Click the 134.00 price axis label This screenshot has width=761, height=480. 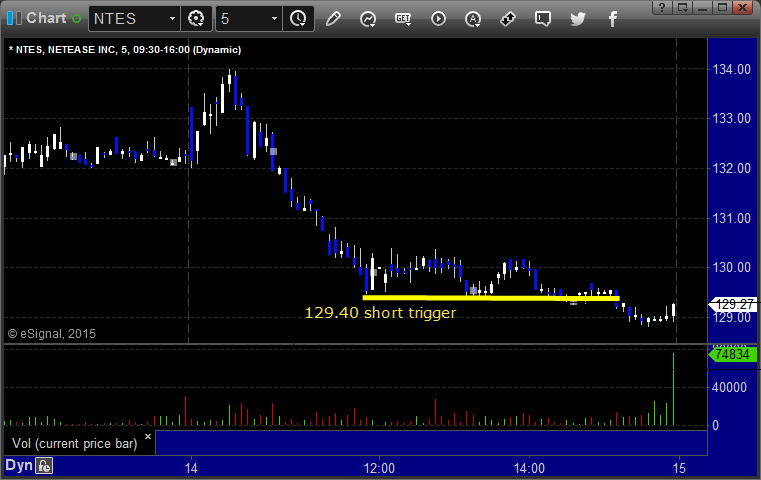click(731, 69)
